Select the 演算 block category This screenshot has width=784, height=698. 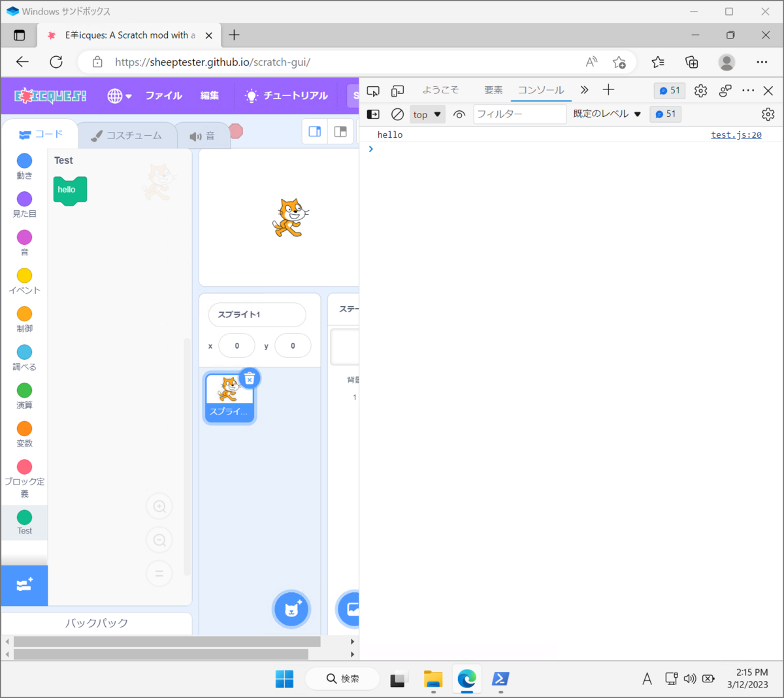(25, 396)
